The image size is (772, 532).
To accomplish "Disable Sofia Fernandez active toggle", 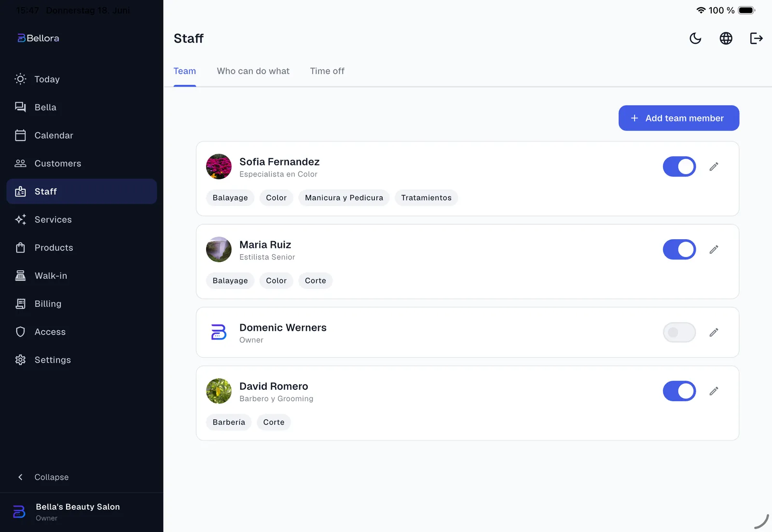I will 679,166.
